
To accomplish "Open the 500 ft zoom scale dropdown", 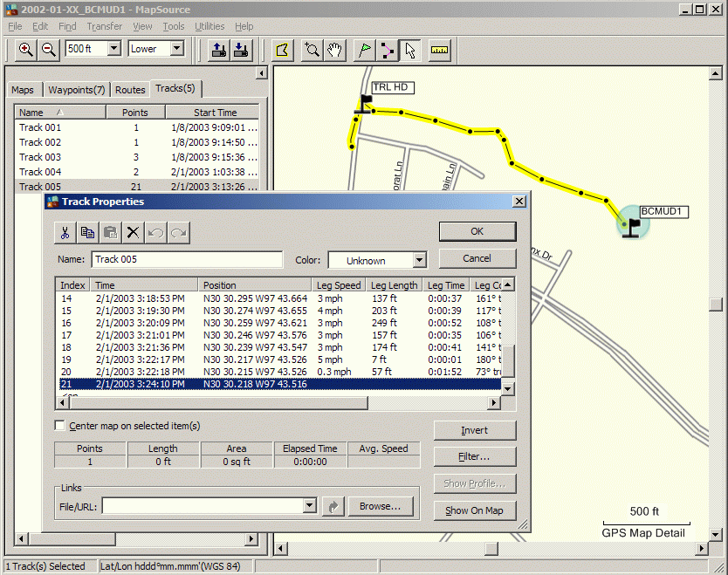I will tap(113, 50).
